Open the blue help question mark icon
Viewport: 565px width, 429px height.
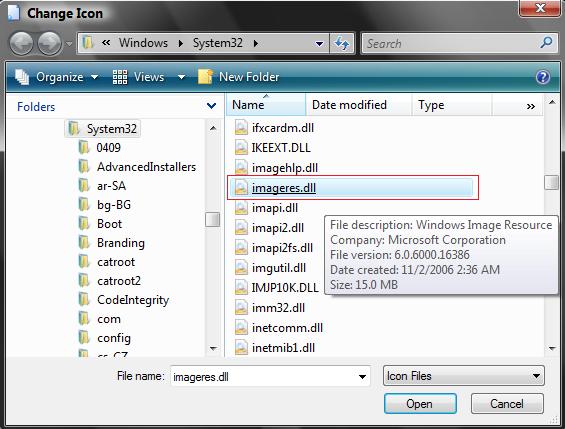point(543,77)
